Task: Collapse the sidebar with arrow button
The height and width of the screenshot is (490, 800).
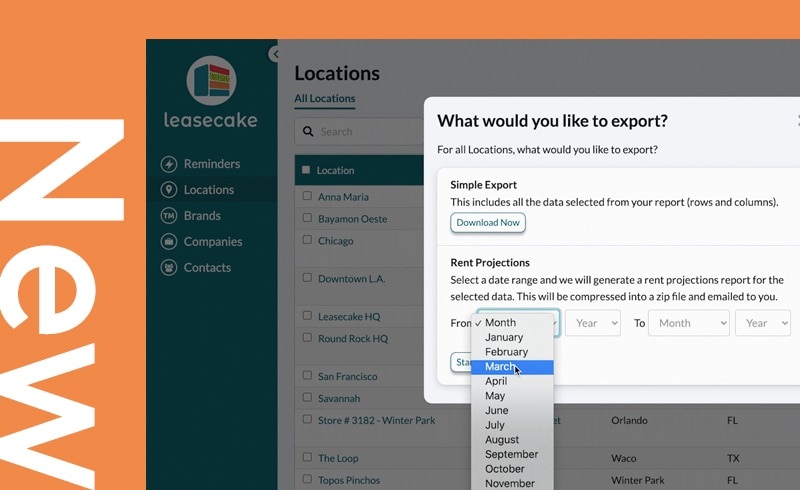Action: [274, 54]
